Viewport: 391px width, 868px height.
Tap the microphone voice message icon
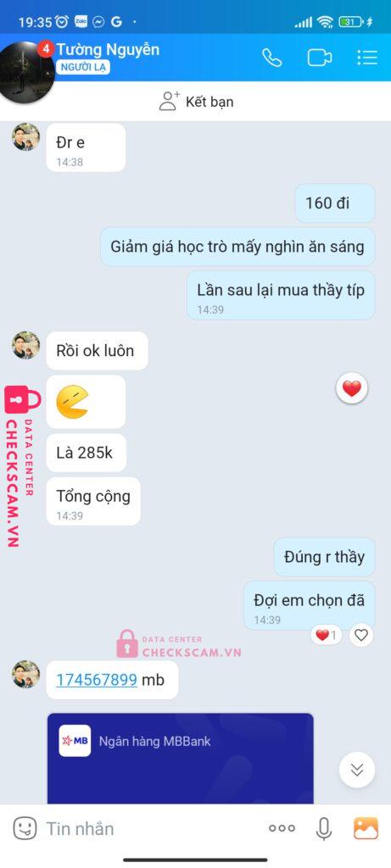324,828
